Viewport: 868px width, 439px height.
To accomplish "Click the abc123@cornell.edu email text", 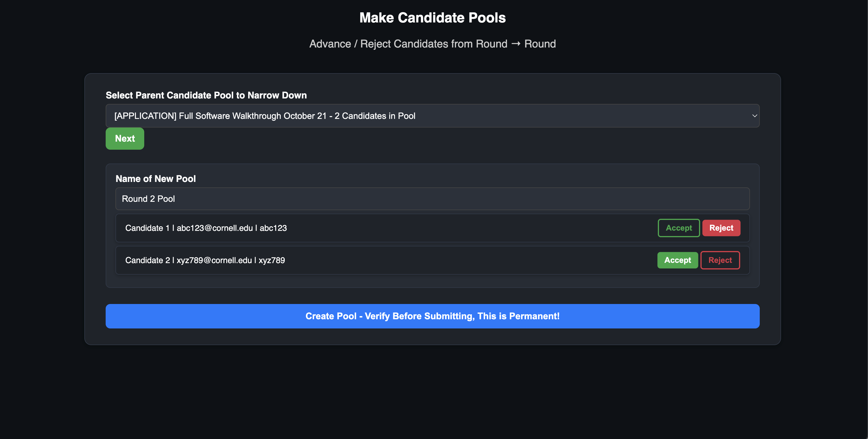I will pos(215,228).
